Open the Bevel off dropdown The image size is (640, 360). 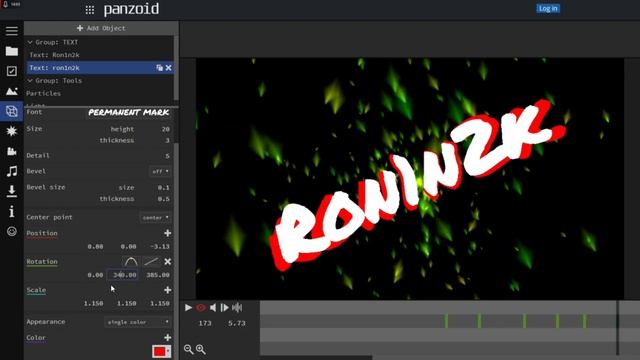tap(160, 171)
